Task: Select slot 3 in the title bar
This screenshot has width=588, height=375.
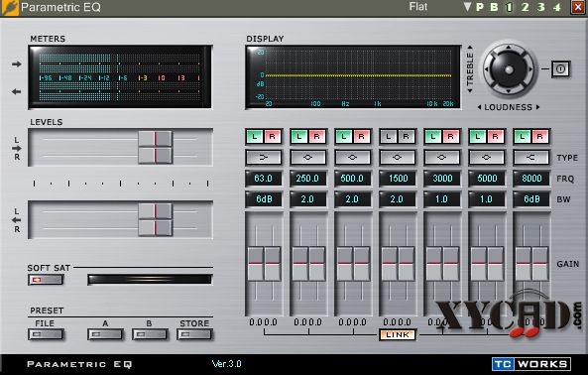Action: (540, 7)
